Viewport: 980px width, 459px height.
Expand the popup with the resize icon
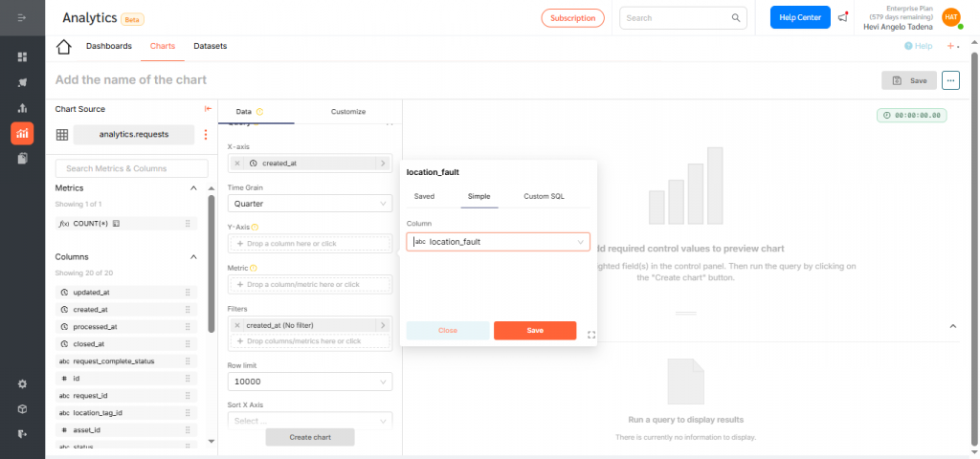tap(590, 335)
